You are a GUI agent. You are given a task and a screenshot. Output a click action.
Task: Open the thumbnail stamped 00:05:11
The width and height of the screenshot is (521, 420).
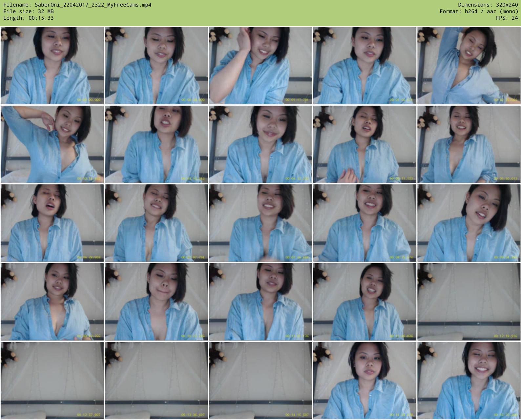click(365, 144)
